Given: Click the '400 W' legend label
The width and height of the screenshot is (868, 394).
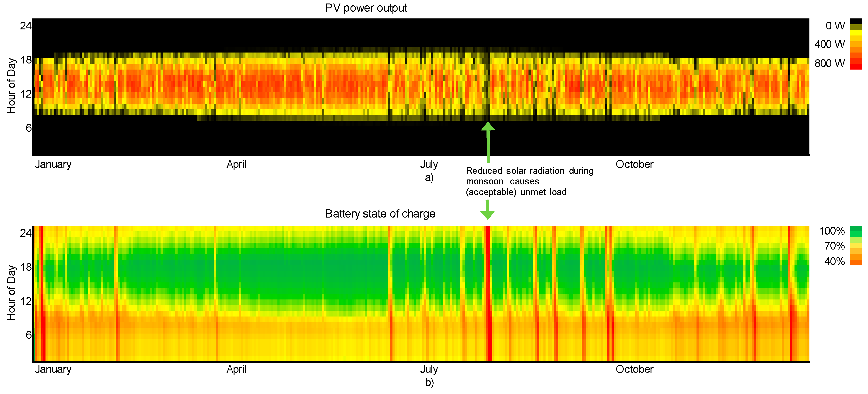Looking at the screenshot, I should (829, 44).
